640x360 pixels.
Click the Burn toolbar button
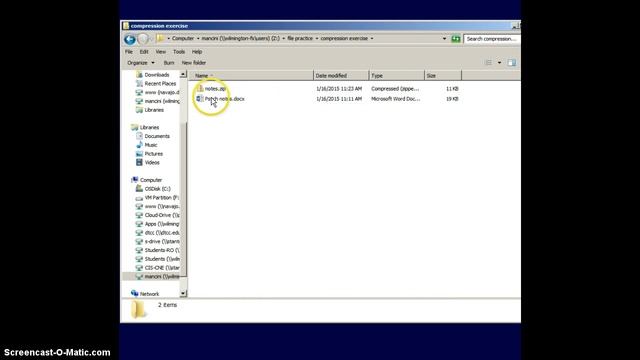[x=169, y=63]
